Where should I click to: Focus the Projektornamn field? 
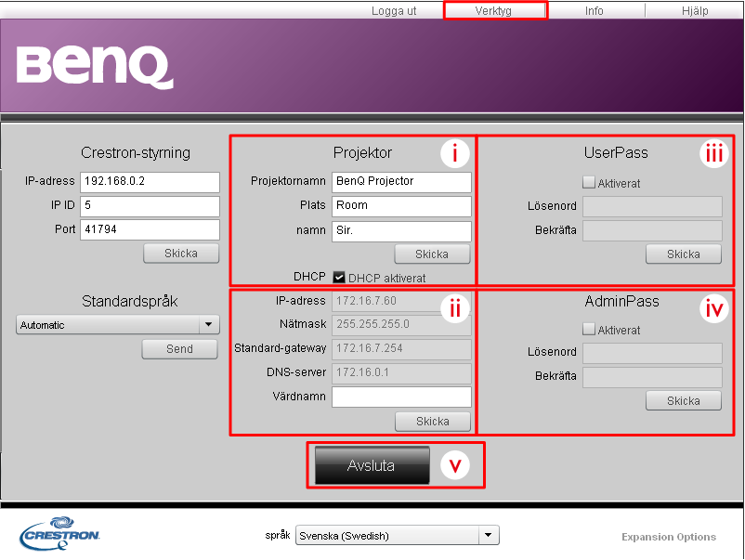coord(401,182)
